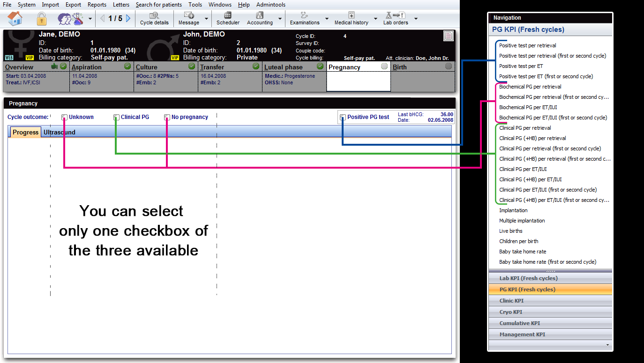The image size is (644, 363).
Task: Click green check on Luteal phase tab
Action: tap(320, 67)
